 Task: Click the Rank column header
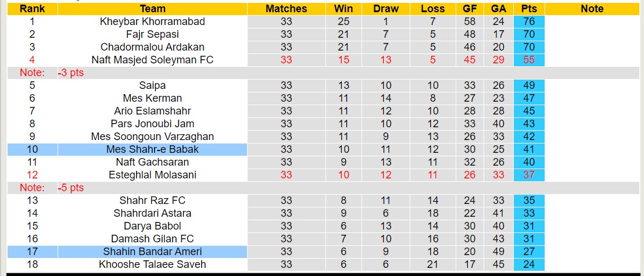[33, 9]
